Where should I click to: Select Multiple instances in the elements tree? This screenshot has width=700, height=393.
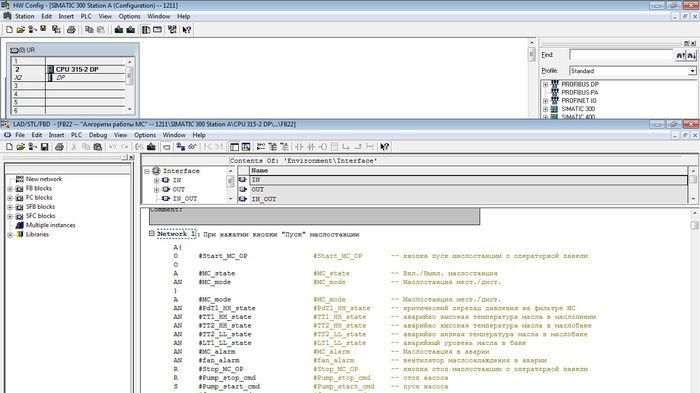(50, 226)
